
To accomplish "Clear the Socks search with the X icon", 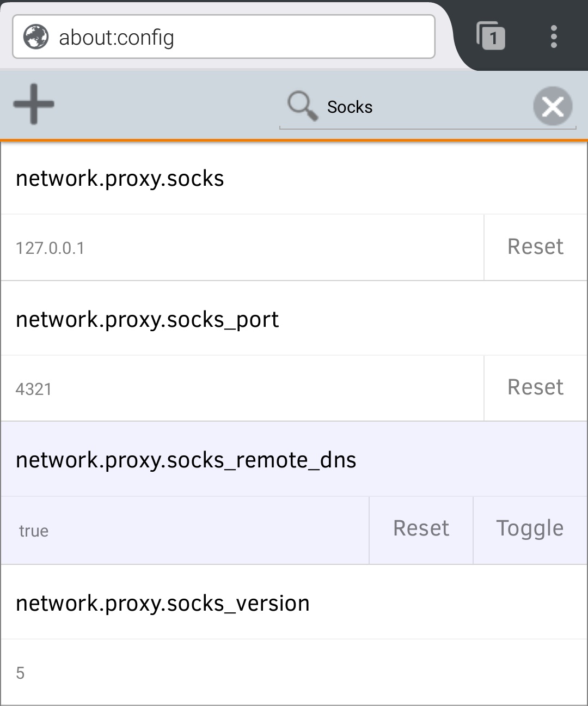I will click(x=553, y=106).
